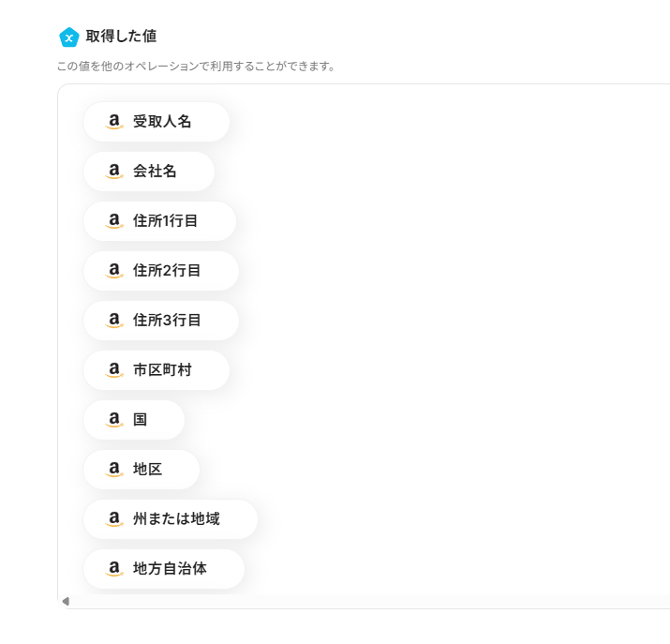Select the 地方自治体 value chip
Viewport: 670px width, 644px height.
click(170, 569)
